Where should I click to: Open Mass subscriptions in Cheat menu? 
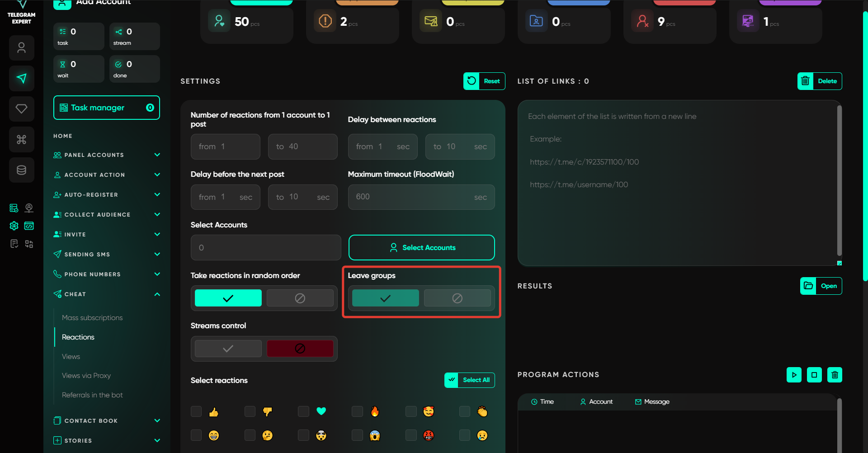[92, 318]
